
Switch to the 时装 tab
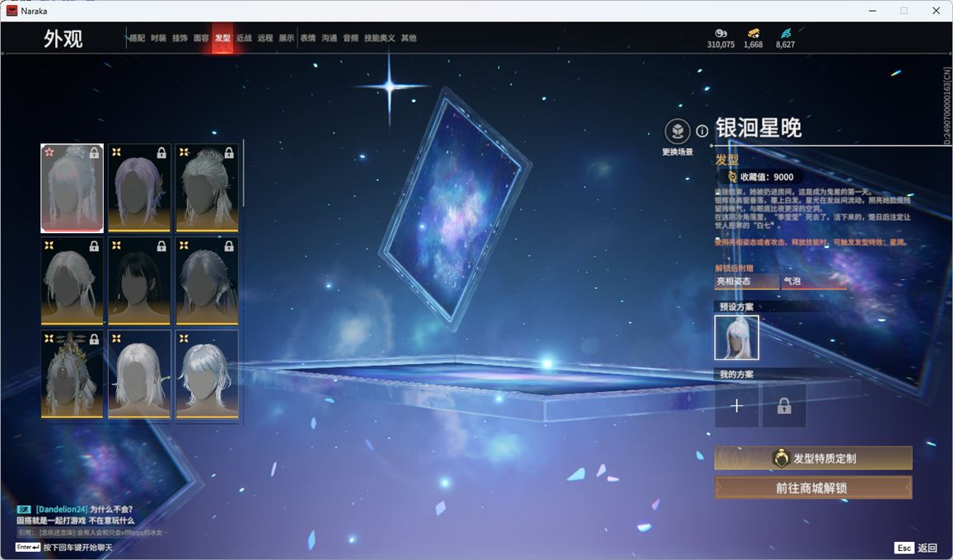pos(158,38)
